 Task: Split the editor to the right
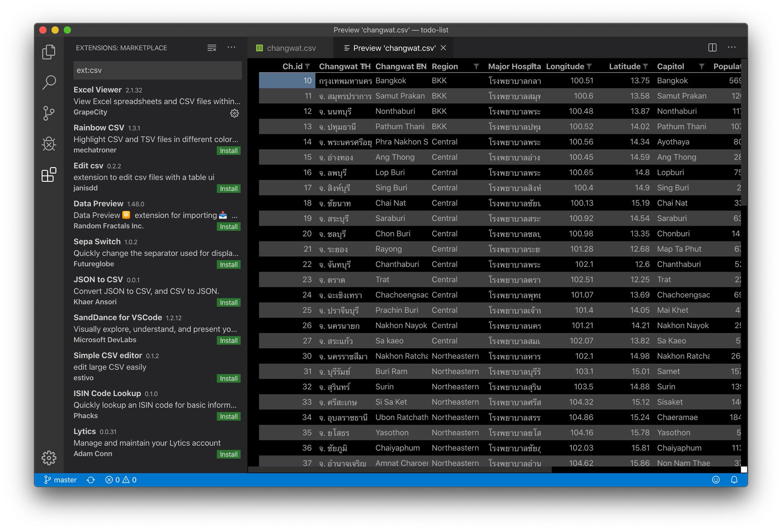pyautogui.click(x=713, y=47)
